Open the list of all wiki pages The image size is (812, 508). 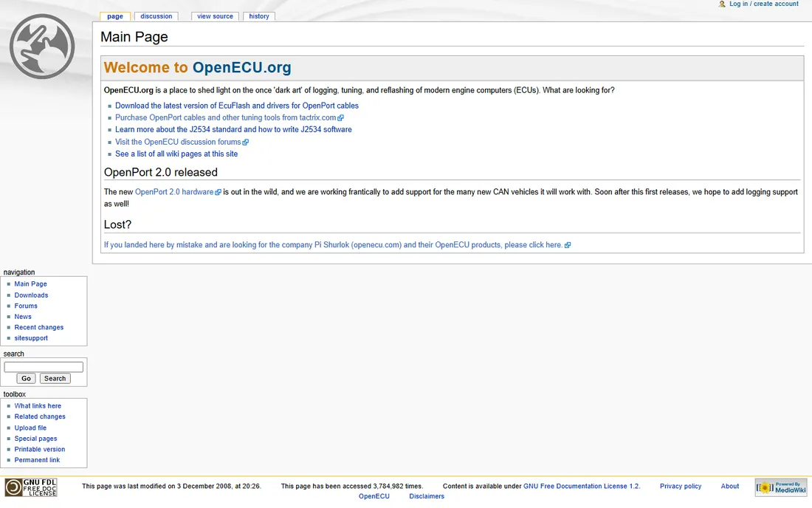point(176,154)
